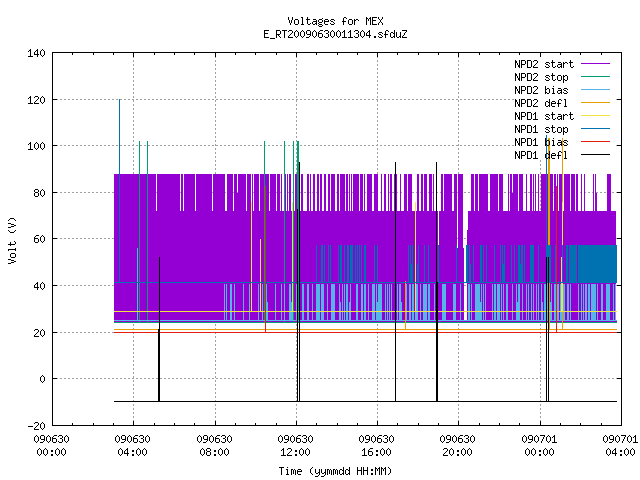The width and height of the screenshot is (640, 480).
Task: Click the x-axis label "Time (yymmdd HH:MM)"
Action: coord(335,471)
